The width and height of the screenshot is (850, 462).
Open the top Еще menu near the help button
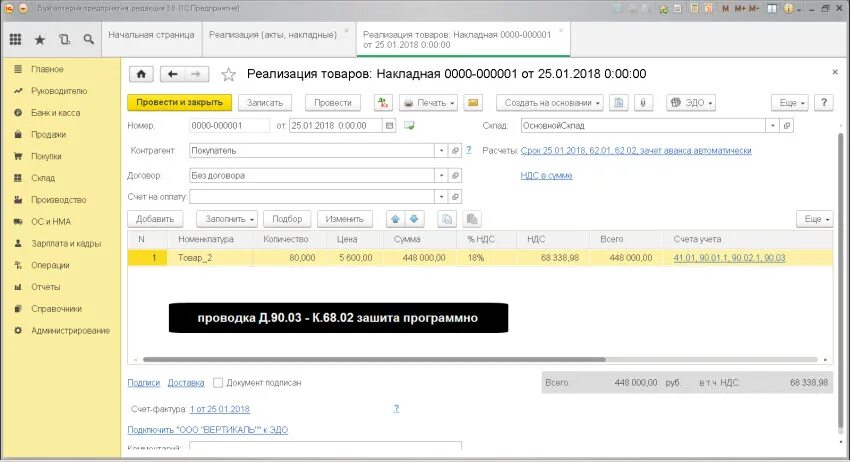point(790,102)
